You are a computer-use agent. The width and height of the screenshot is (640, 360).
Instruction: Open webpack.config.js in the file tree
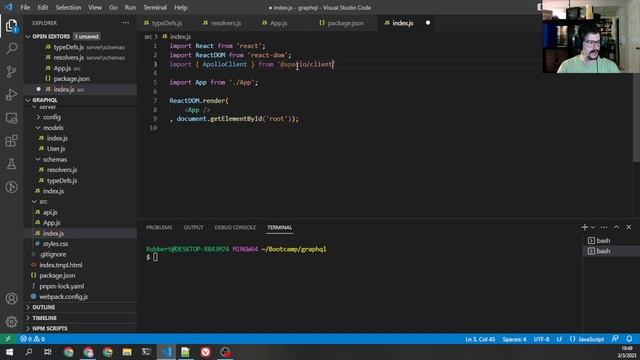(64, 297)
